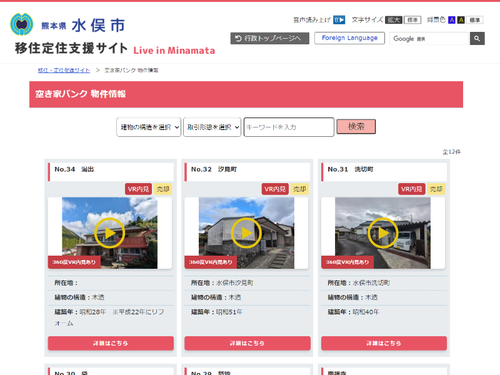The width and height of the screenshot is (500, 375).
Task: Play the VR video for property No.34
Action: [110, 233]
